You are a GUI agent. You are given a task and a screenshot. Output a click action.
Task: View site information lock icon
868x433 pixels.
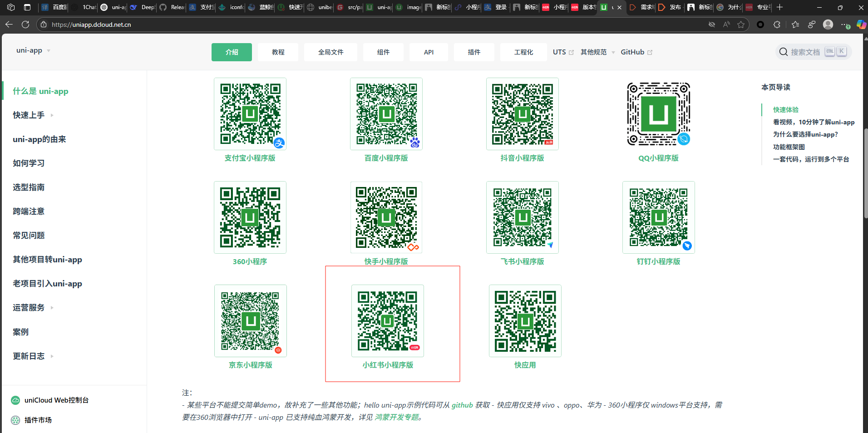pos(44,25)
